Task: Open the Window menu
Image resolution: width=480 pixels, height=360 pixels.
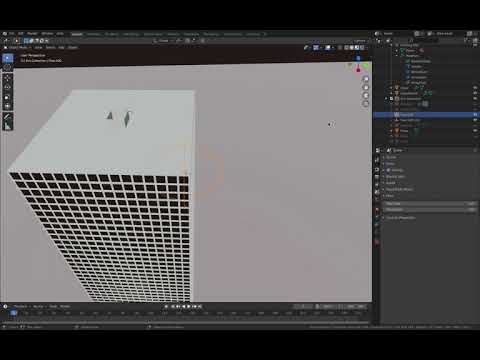Action: click(47, 34)
